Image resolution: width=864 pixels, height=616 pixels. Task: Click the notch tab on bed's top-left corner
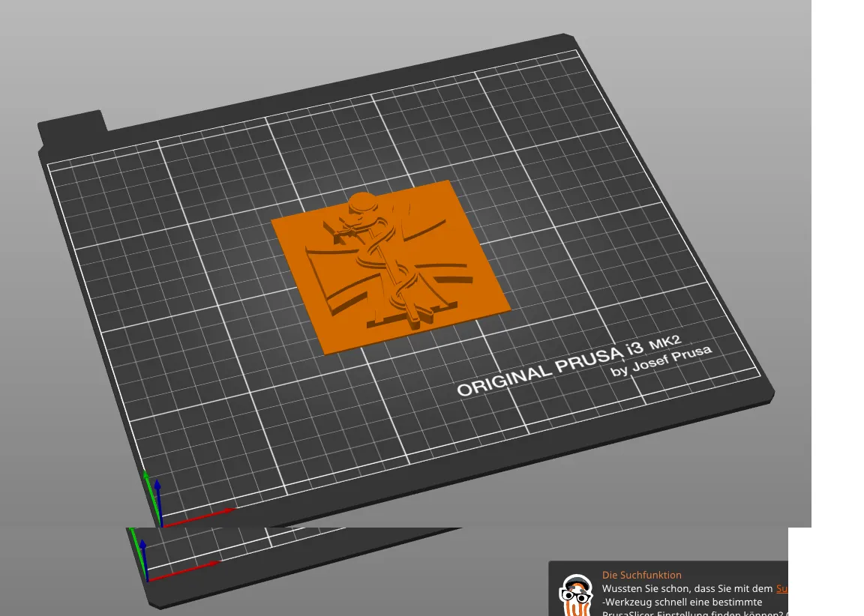(72, 128)
